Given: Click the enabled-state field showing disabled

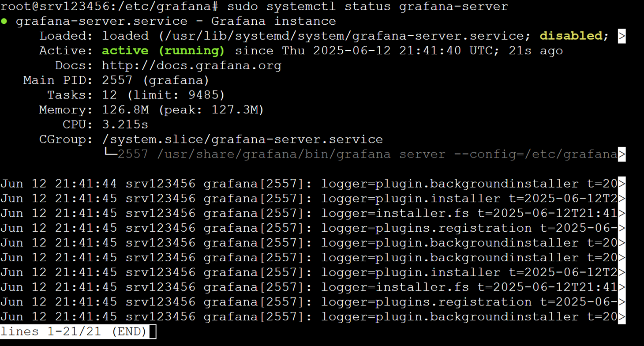Looking at the screenshot, I should 571,36.
